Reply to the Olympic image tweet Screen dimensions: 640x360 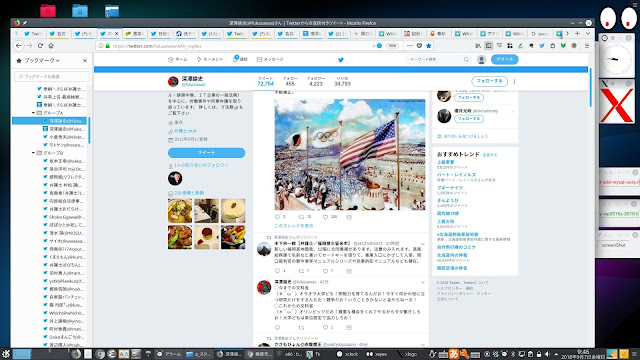coord(278,217)
